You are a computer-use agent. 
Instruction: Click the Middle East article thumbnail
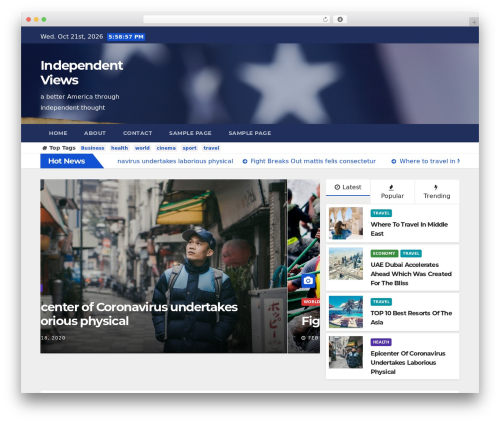(x=346, y=223)
